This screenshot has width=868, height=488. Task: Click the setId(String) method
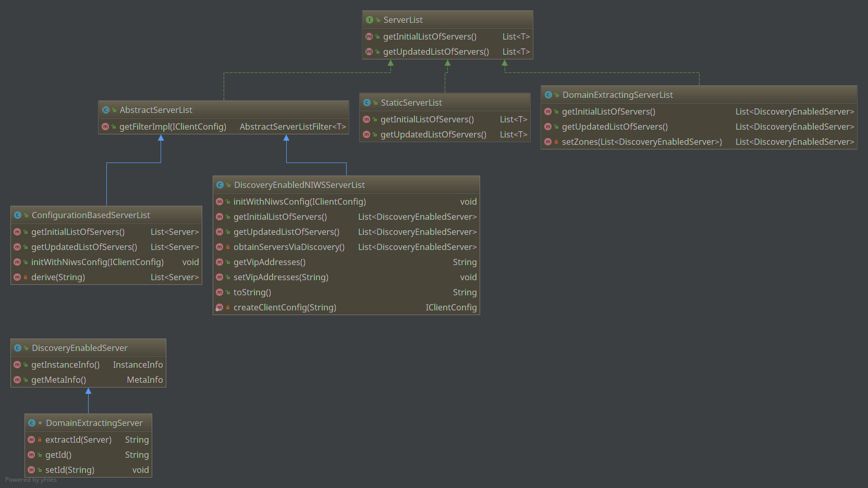click(x=70, y=470)
